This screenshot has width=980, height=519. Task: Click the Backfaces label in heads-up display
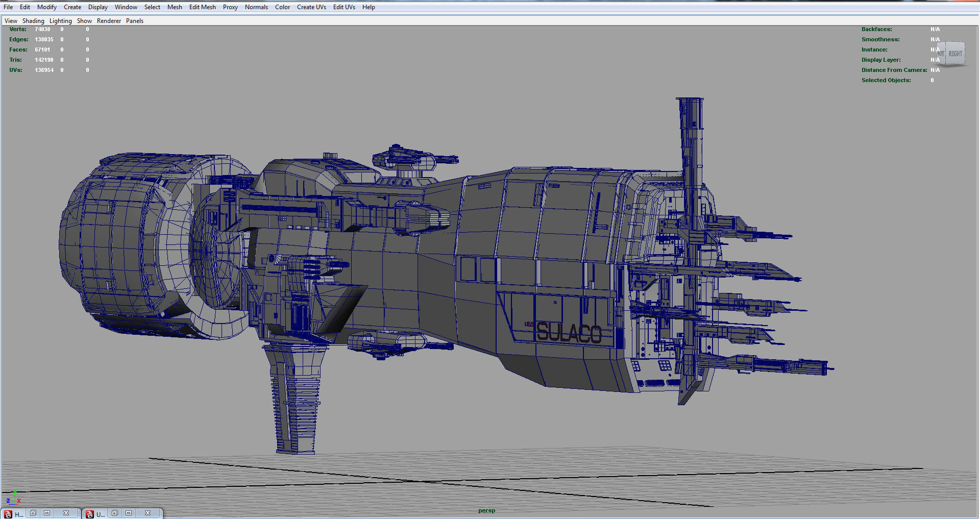point(877,30)
